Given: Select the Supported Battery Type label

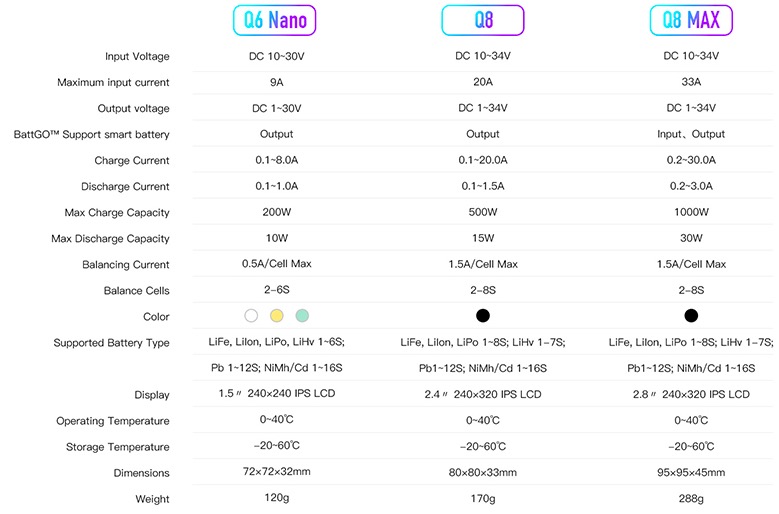Looking at the screenshot, I should pyautogui.click(x=111, y=343).
